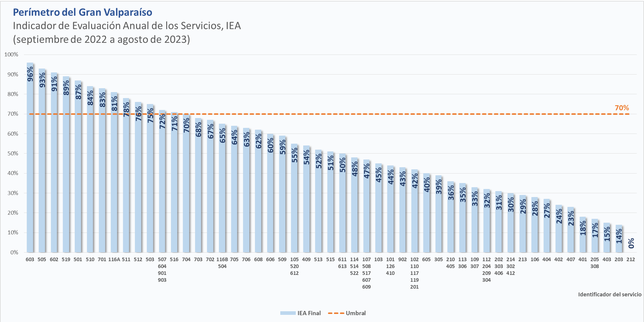Click the '0%' data label of service 212
This screenshot has width=644, height=322.
tap(631, 243)
